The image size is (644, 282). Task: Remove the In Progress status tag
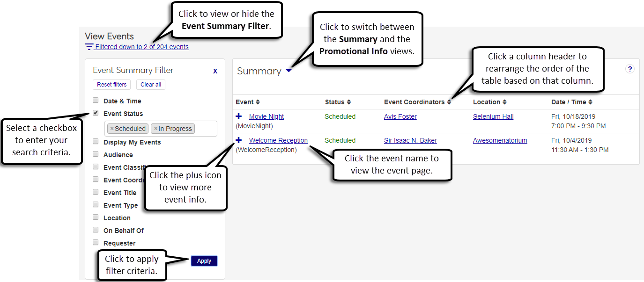(x=155, y=129)
